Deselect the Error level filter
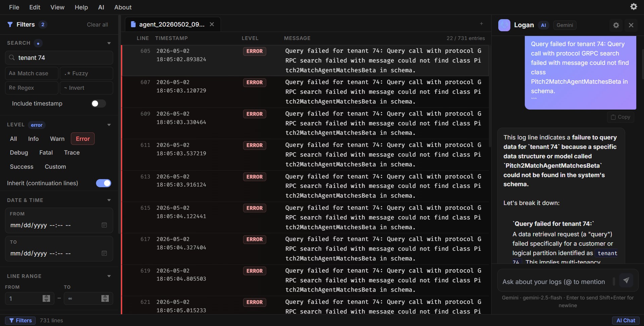644x326 pixels. 83,139
